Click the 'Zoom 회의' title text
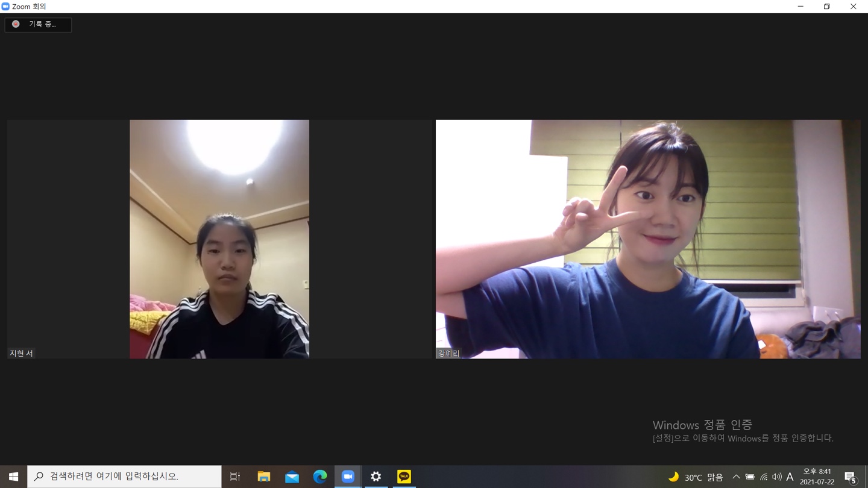The height and width of the screenshot is (488, 868). (x=29, y=7)
